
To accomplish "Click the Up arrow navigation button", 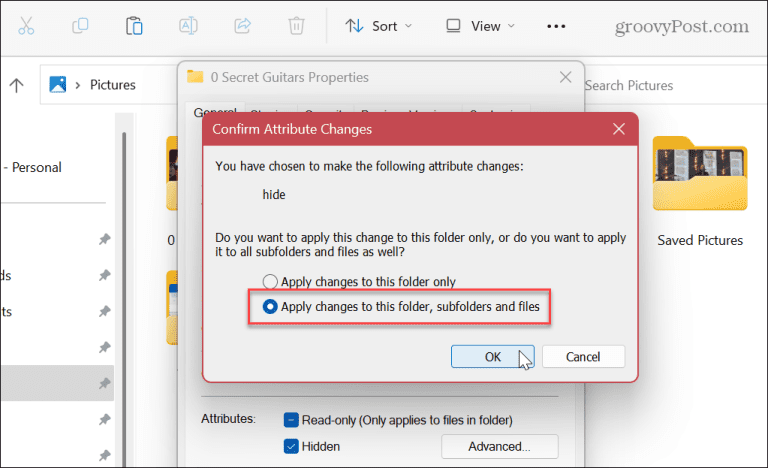I will [16, 85].
